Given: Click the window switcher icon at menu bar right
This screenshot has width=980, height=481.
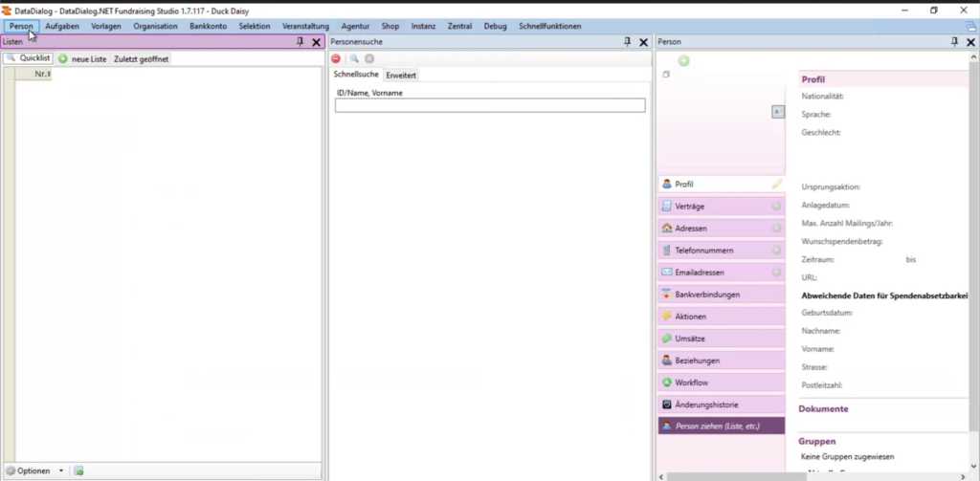Looking at the screenshot, I should tap(970, 26).
